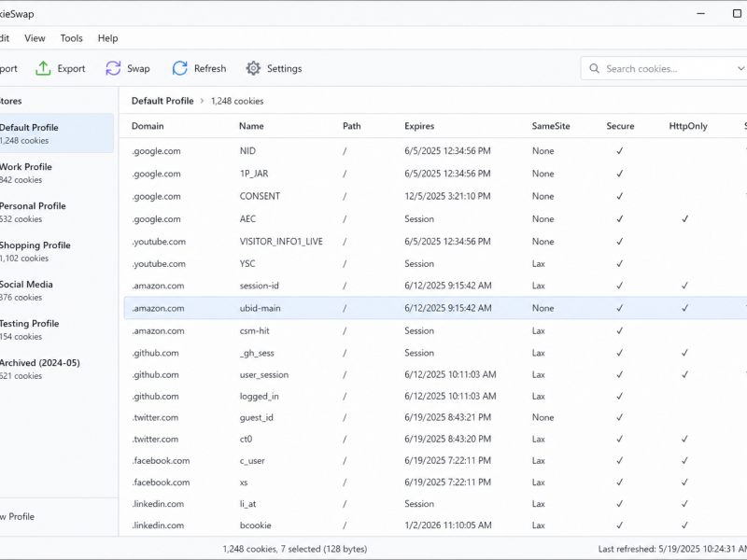Click .youtube.com domain in YSC row
The image size is (747, 560).
pos(159,264)
